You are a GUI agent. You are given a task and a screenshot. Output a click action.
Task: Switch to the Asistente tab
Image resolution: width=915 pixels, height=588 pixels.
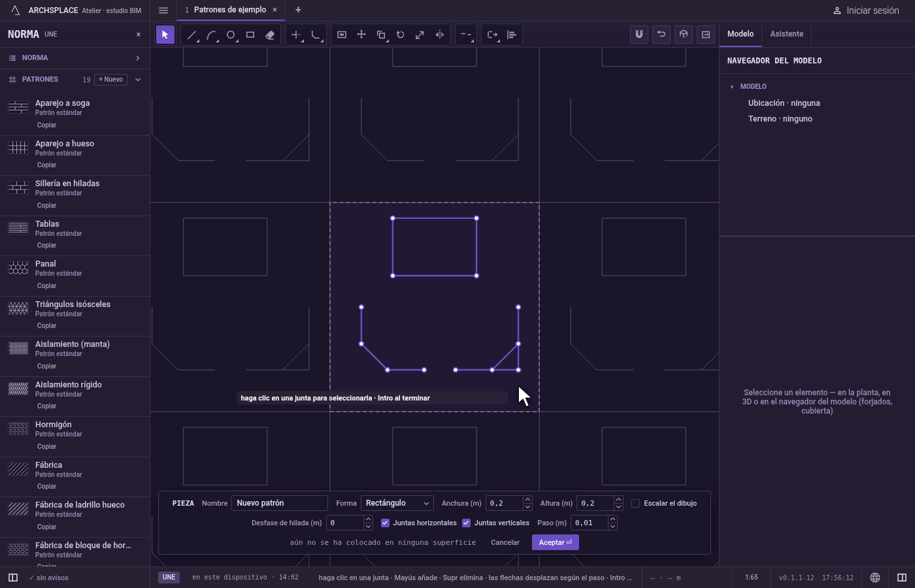786,34
